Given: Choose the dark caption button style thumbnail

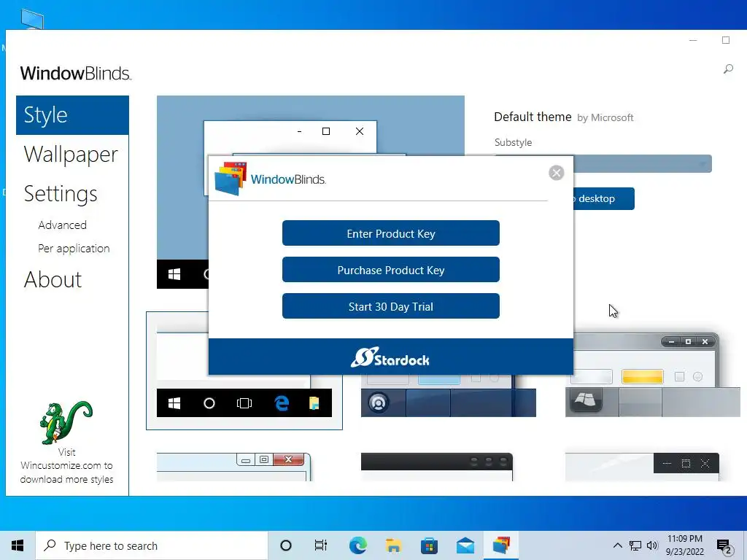Looking at the screenshot, I should click(x=642, y=467).
